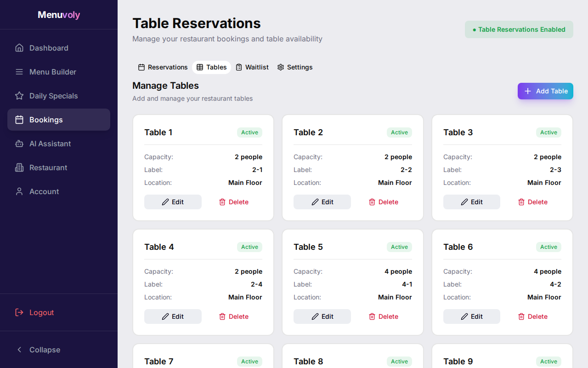Navigate to Restaurant settings
This screenshot has height=368, width=588.
(x=59, y=167)
